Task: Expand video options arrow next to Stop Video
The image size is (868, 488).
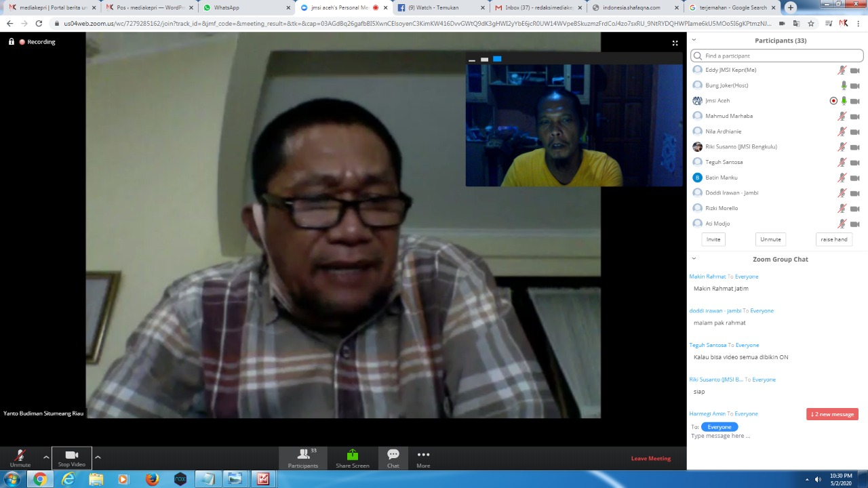Action: (x=98, y=457)
